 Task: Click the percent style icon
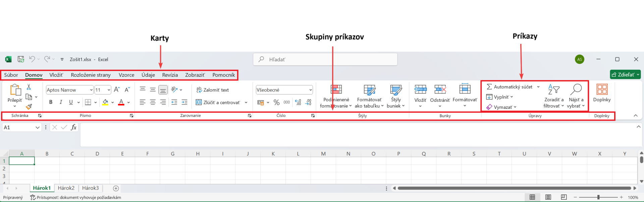pos(276,102)
